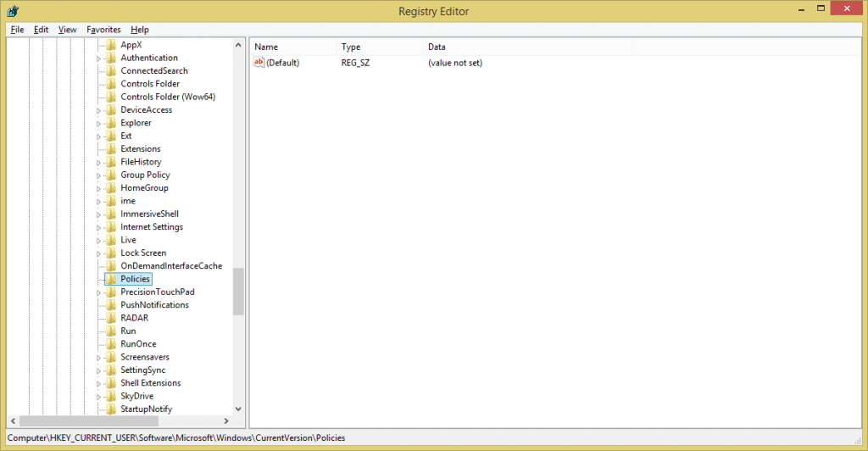The height and width of the screenshot is (451, 868).
Task: Click the tree horizontal scrollbar thumb
Action: pos(89,421)
